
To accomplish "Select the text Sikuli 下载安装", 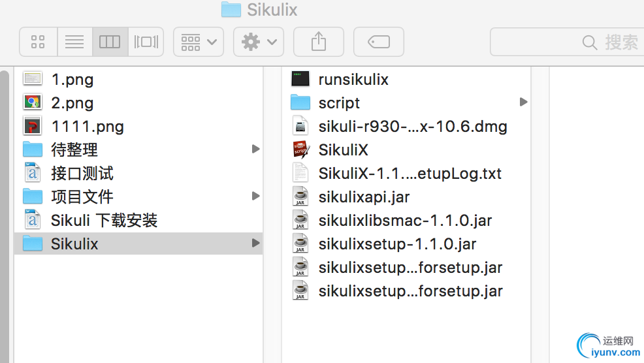I will tap(105, 221).
